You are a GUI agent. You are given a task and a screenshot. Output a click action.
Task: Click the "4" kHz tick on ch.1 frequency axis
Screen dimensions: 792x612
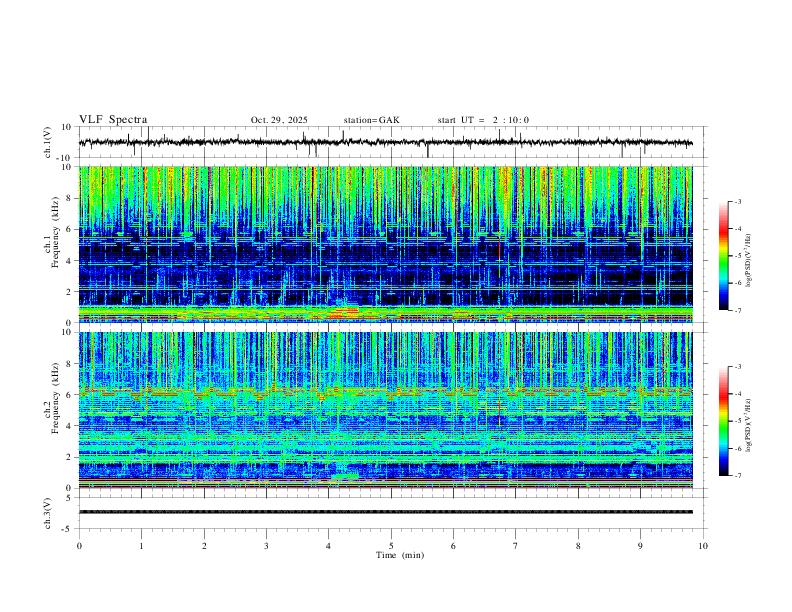70,261
